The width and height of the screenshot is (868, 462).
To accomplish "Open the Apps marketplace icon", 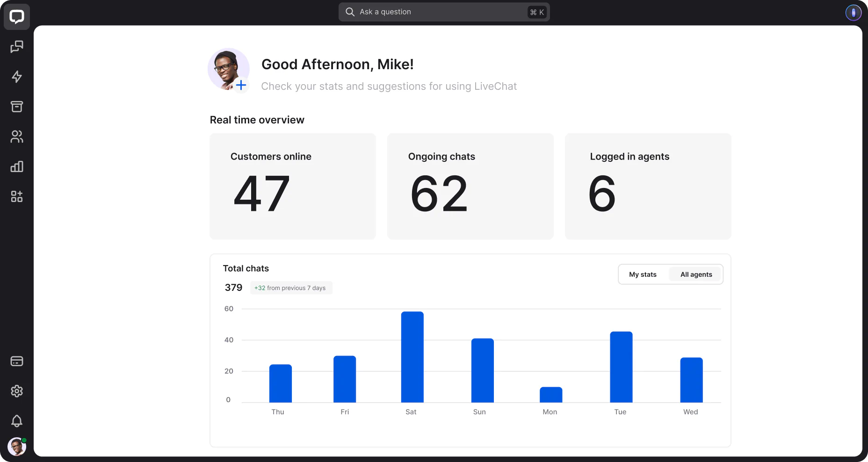I will pyautogui.click(x=17, y=196).
